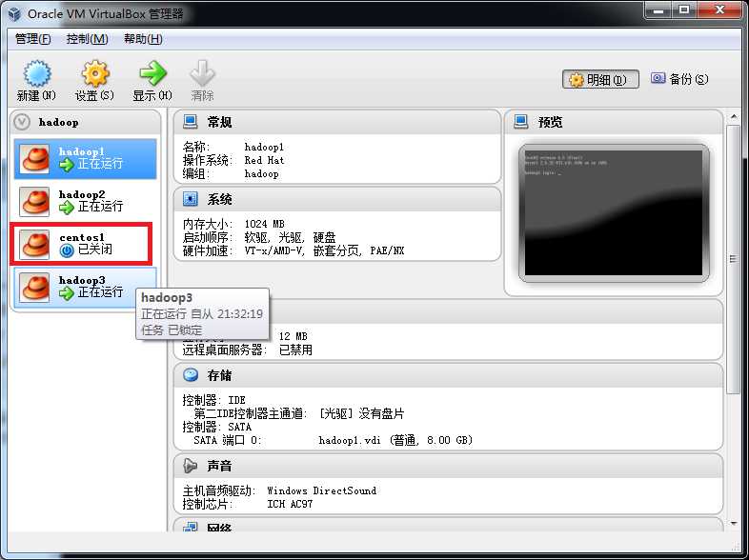
Task: Click the hadoop2 red hat OS icon
Action: 34,202
